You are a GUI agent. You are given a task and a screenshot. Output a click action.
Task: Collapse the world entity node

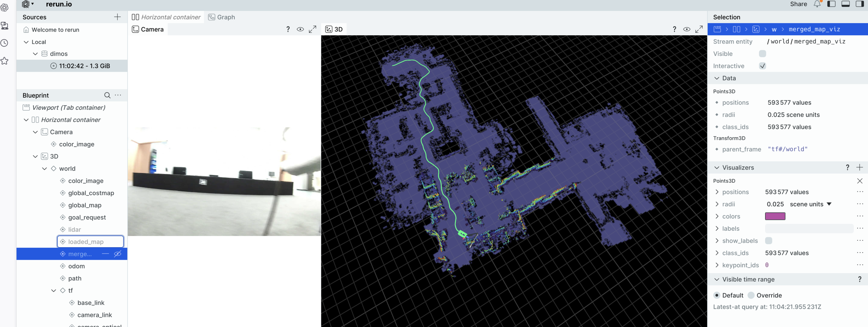(44, 168)
